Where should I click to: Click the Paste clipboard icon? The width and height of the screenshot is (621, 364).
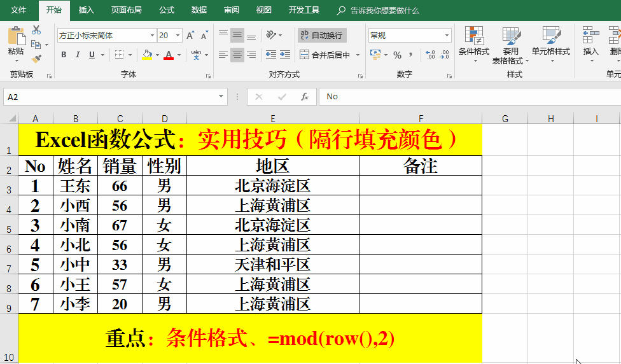coord(17,36)
